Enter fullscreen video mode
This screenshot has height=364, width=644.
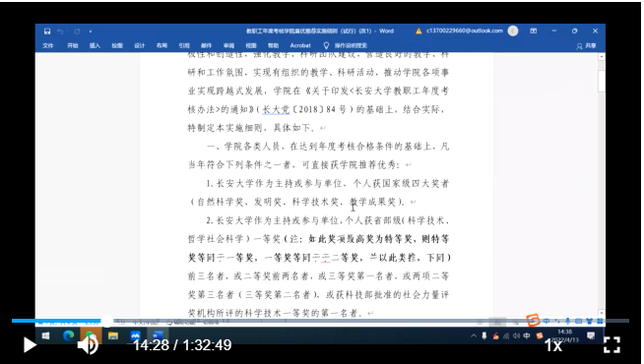612,344
